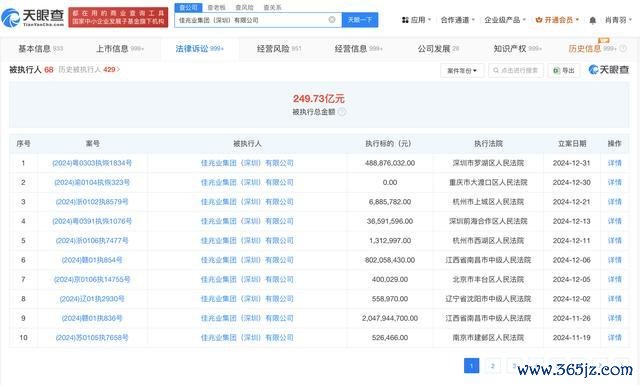Viewport: 640px width, 385px height.
Task: Click the red banner ad beside the logo
Action: [x=118, y=17]
